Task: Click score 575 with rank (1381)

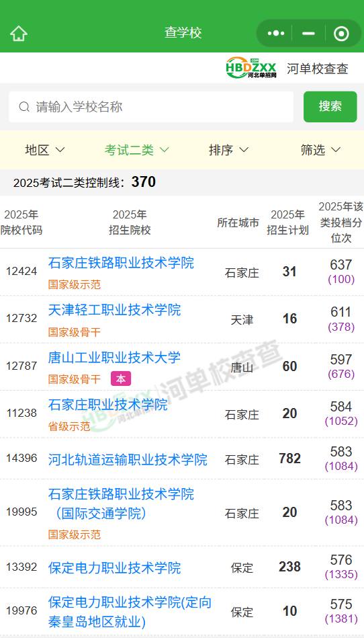Action: [x=341, y=610]
